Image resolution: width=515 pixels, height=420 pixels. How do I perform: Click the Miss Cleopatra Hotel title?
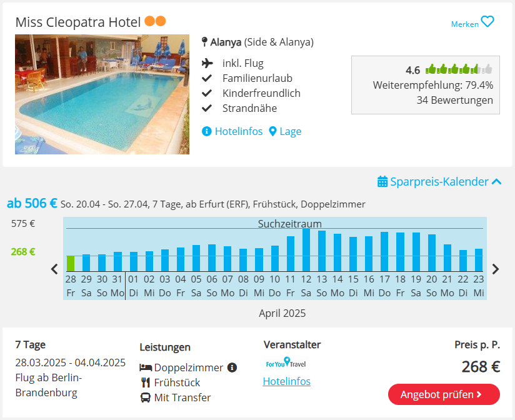pos(78,22)
